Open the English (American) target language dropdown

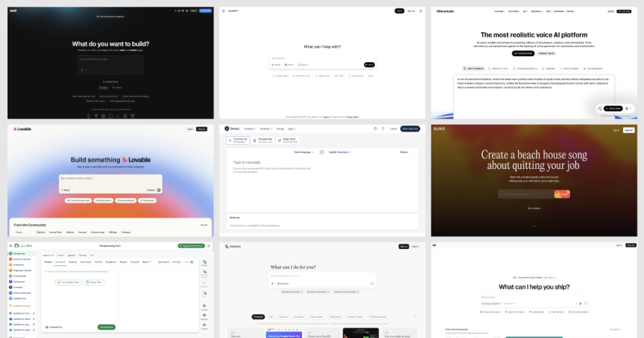click(x=341, y=153)
